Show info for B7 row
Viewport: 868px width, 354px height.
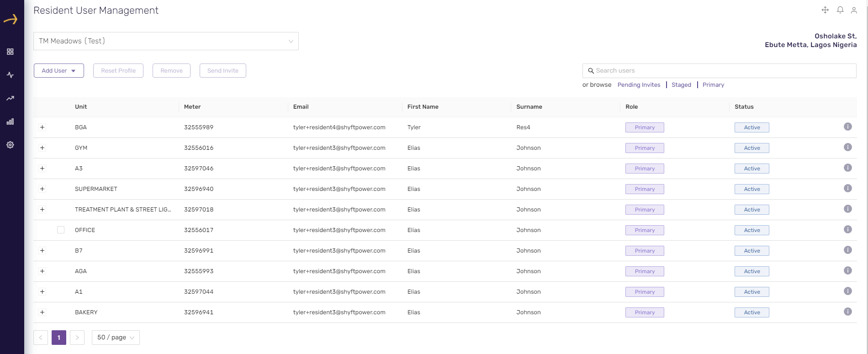848,250
